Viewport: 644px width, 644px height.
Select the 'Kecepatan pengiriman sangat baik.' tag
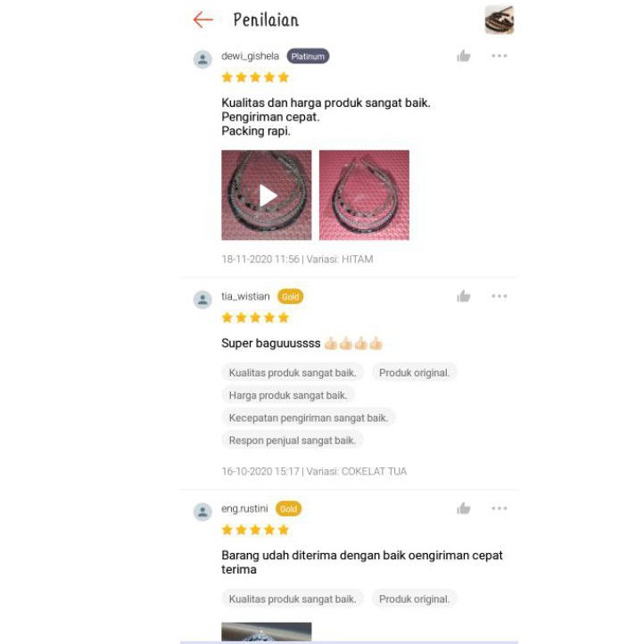tap(308, 417)
